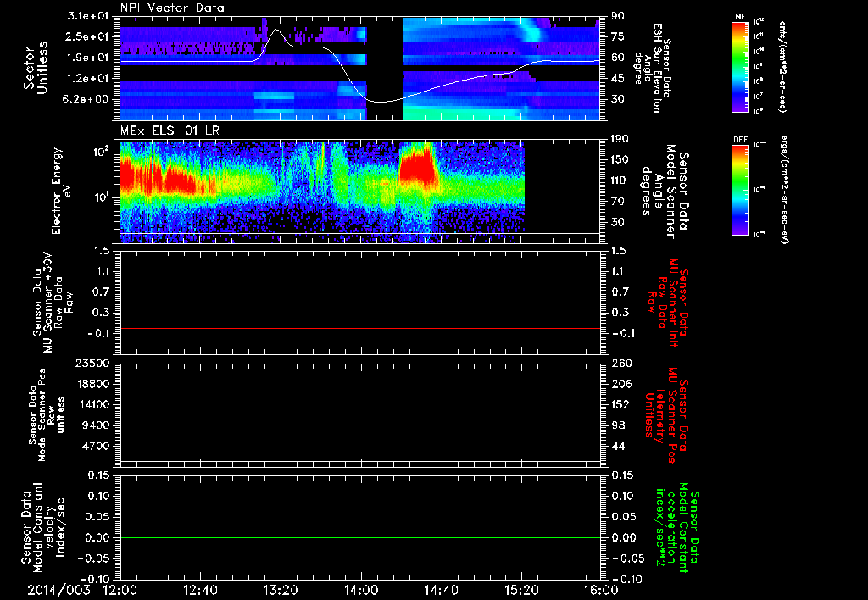Click the green zero line in velocity plot
Screen dimensions: 868x600
click(359, 537)
